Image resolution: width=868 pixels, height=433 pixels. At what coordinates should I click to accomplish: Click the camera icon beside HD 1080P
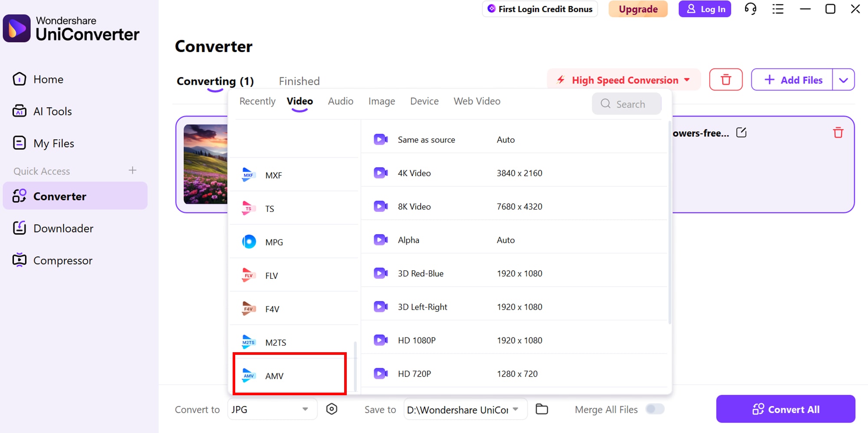click(x=381, y=340)
